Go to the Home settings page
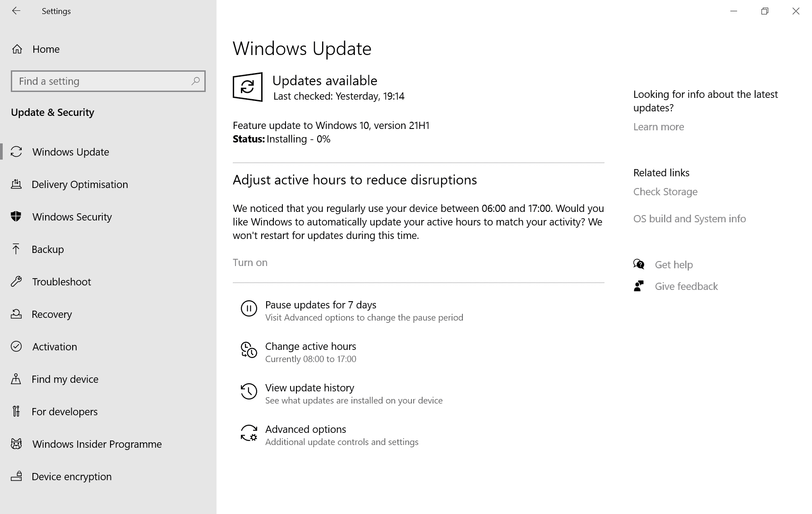 coord(46,49)
